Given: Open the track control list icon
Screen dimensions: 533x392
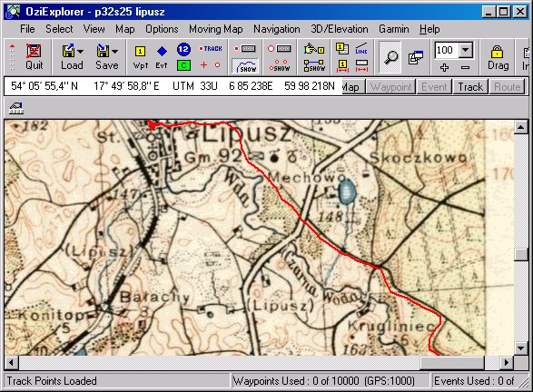Looking at the screenshot, I should click(x=245, y=49).
